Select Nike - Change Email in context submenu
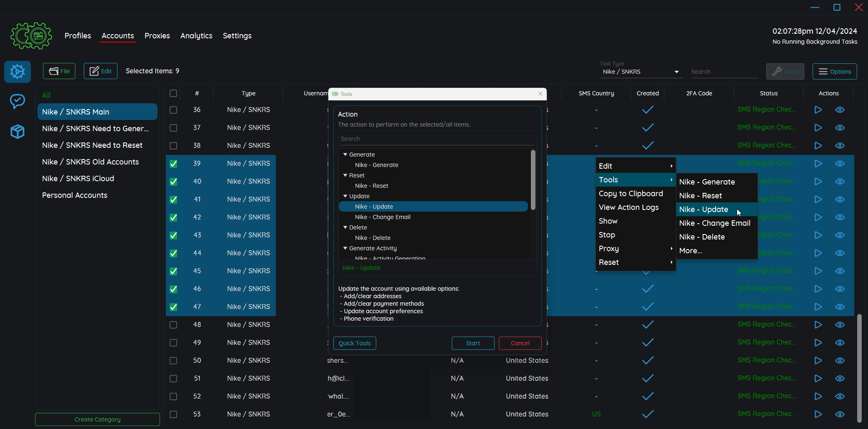This screenshot has width=868, height=429. point(714,223)
